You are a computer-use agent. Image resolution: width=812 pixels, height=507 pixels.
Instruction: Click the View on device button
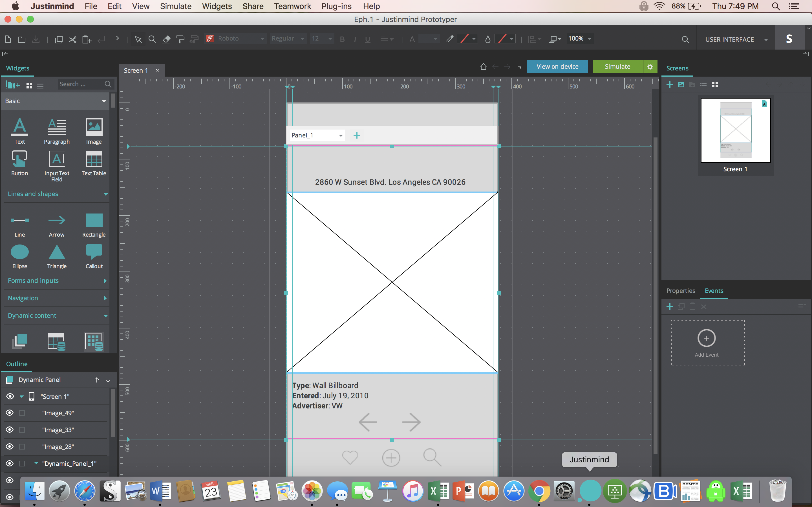pos(557,67)
